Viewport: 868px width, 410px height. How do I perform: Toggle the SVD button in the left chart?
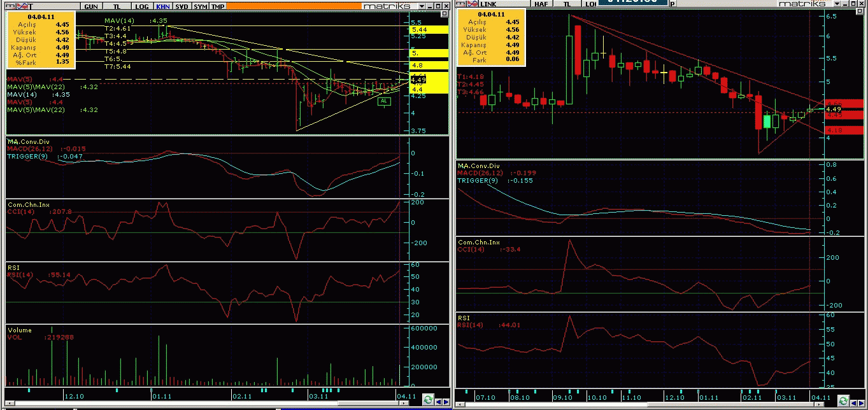[183, 6]
